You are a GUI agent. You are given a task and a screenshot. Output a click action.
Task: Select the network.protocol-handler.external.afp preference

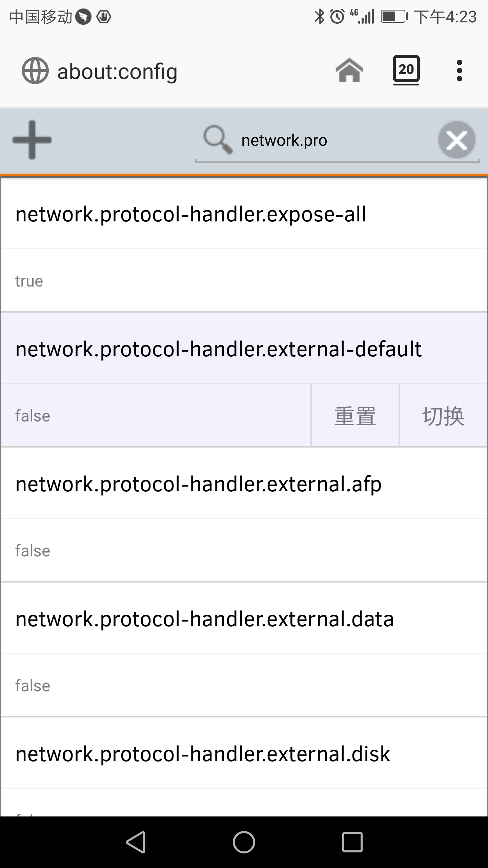click(244, 484)
